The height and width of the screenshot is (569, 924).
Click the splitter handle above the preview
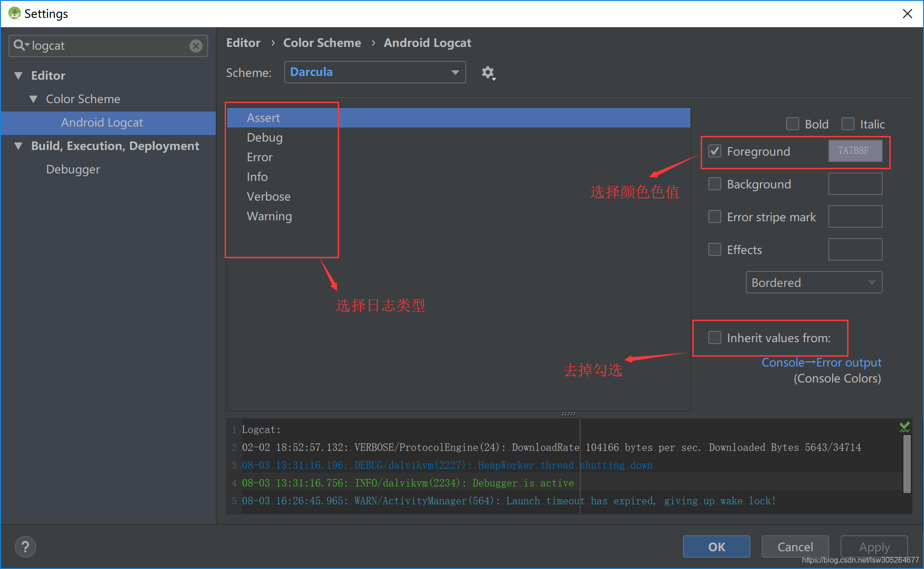coord(568,414)
